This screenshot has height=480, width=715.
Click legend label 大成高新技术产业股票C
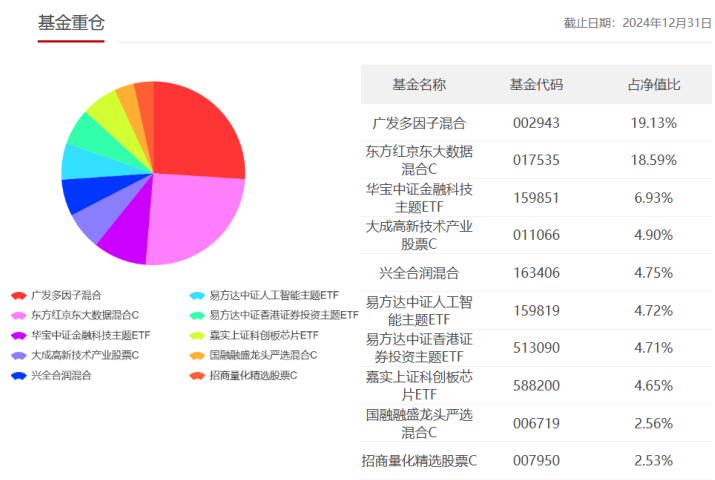(x=85, y=355)
